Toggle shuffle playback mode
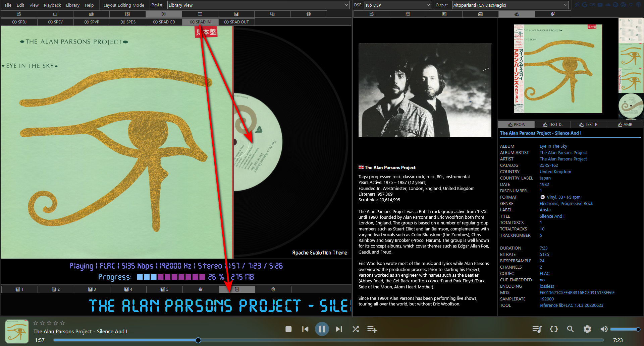The width and height of the screenshot is (644, 346). pyautogui.click(x=356, y=329)
